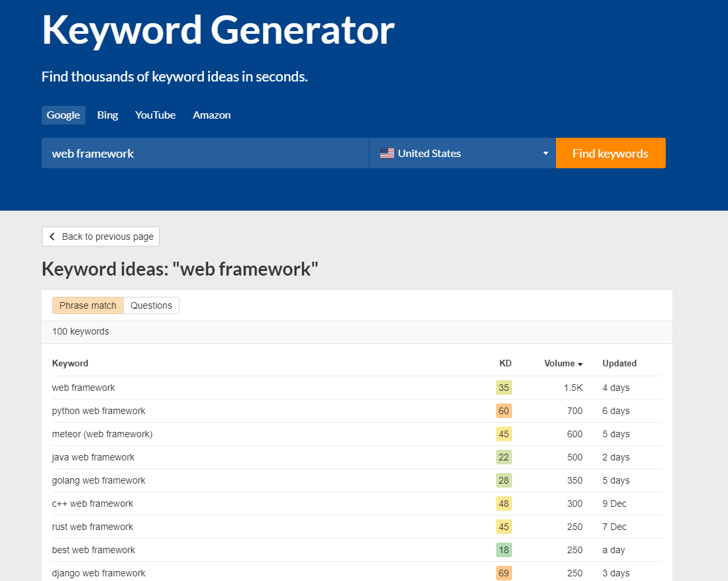Sort by the KD column header
This screenshot has height=581, width=728.
[505, 363]
